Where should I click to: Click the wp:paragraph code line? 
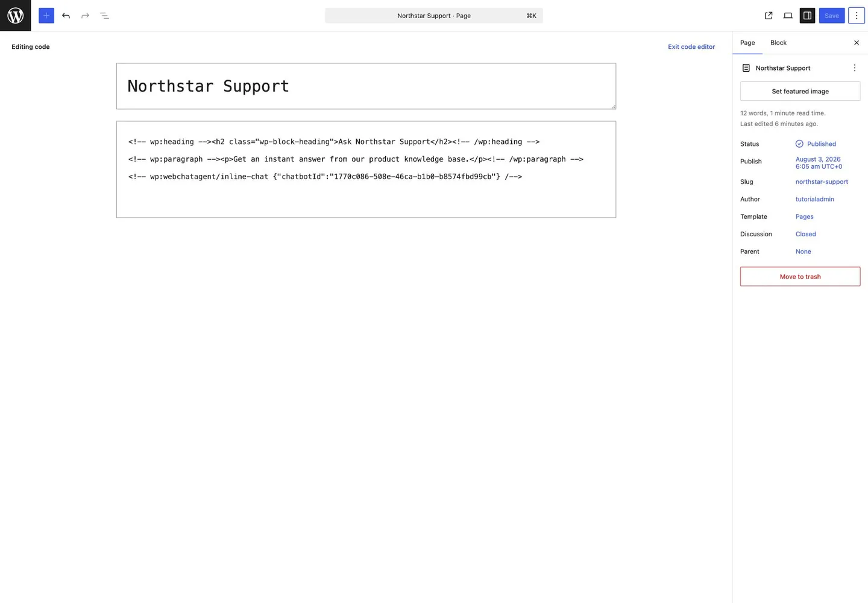pyautogui.click(x=356, y=159)
